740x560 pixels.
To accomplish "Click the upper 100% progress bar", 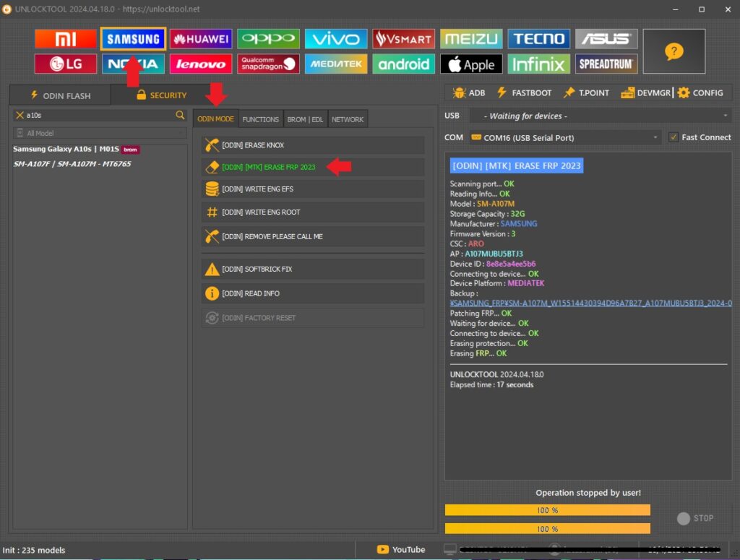I will (547, 510).
